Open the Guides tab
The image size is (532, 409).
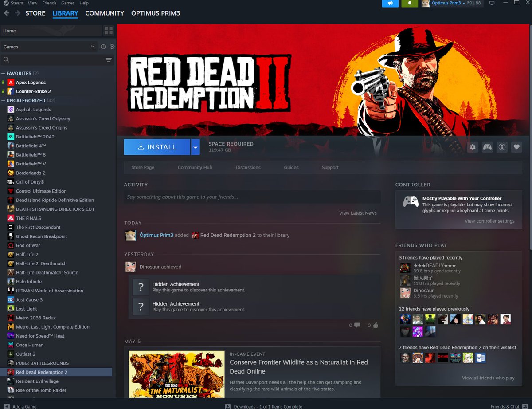(291, 168)
